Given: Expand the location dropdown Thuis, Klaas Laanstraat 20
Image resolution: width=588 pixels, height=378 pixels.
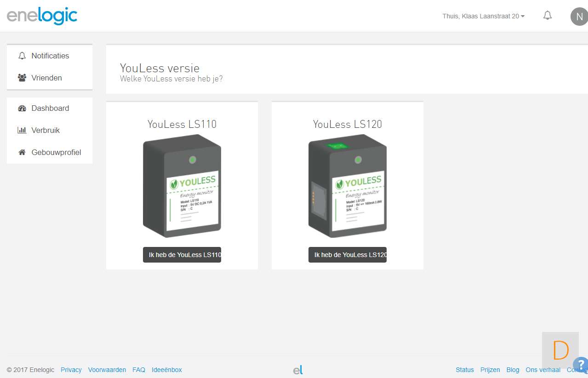Looking at the screenshot, I should [484, 16].
